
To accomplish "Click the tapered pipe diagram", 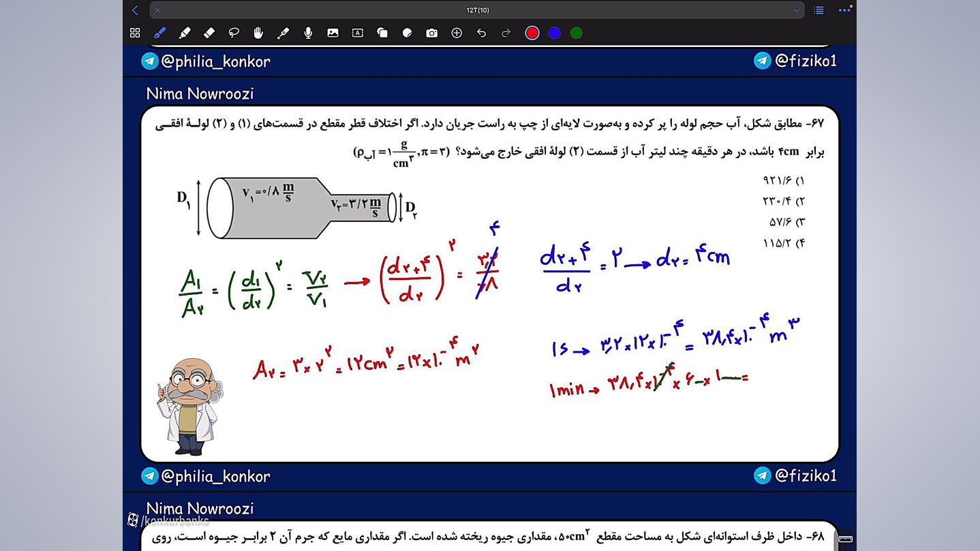I will 302,208.
